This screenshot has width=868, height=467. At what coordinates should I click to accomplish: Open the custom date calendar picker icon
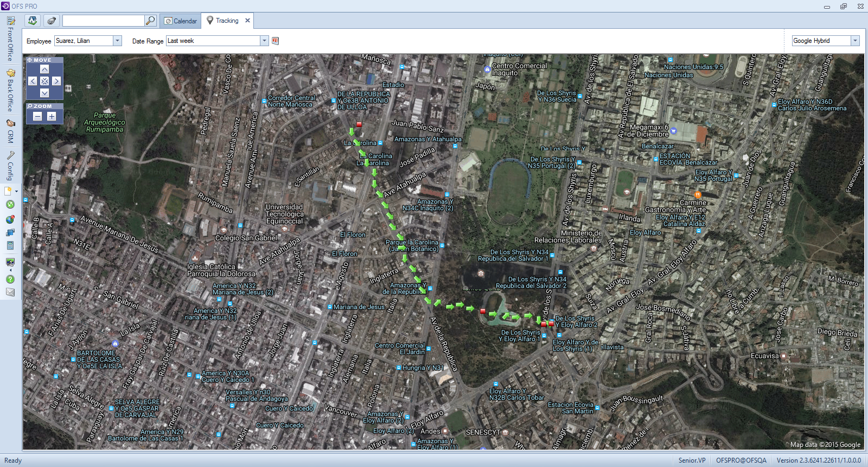[275, 41]
